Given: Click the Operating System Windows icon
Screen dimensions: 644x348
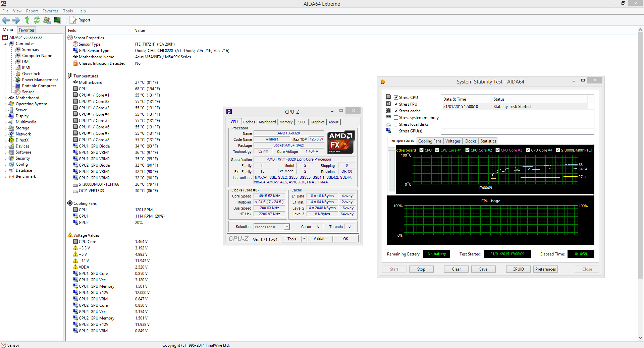Looking at the screenshot, I should (x=11, y=104).
